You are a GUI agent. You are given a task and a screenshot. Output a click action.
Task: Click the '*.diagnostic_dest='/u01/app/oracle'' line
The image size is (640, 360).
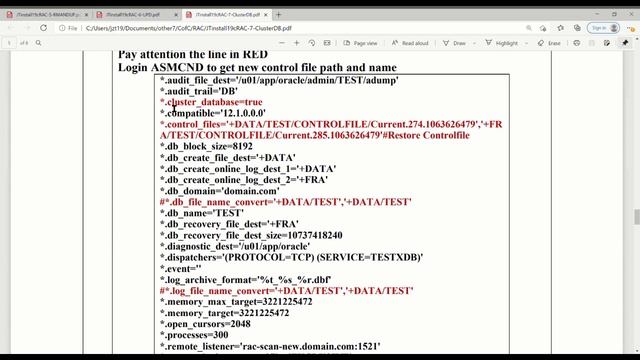point(235,247)
